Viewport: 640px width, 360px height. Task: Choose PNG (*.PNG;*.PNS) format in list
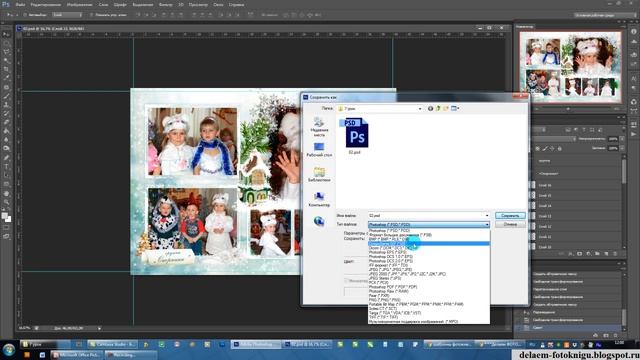(x=384, y=300)
